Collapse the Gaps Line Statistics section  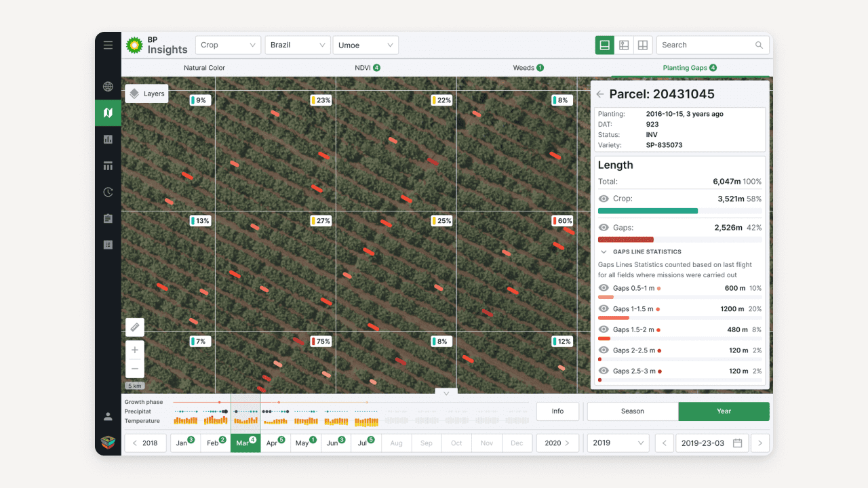click(604, 251)
